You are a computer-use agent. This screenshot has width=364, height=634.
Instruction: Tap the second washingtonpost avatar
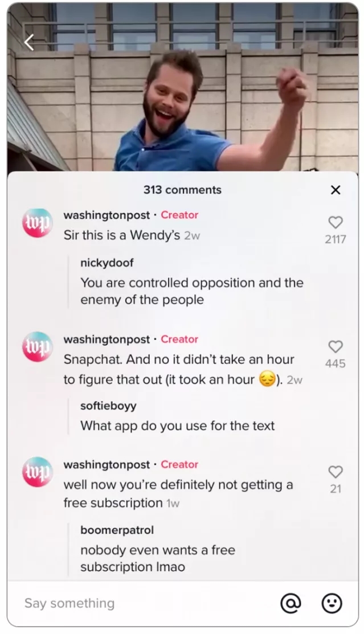tap(37, 346)
